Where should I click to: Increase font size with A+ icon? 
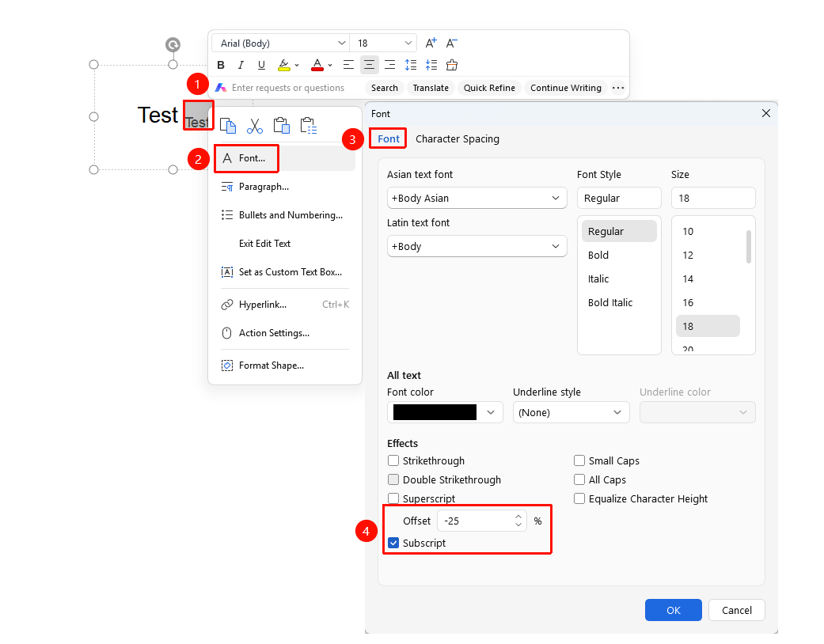click(x=431, y=43)
